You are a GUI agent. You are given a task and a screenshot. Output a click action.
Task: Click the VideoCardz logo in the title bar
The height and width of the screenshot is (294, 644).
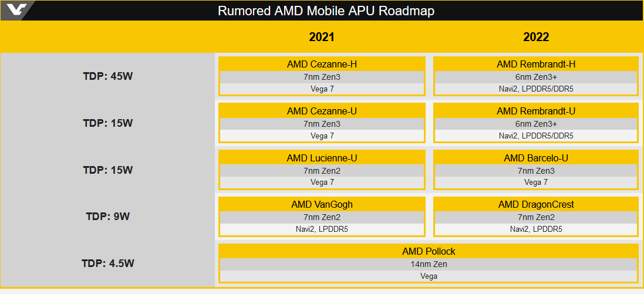(x=16, y=10)
